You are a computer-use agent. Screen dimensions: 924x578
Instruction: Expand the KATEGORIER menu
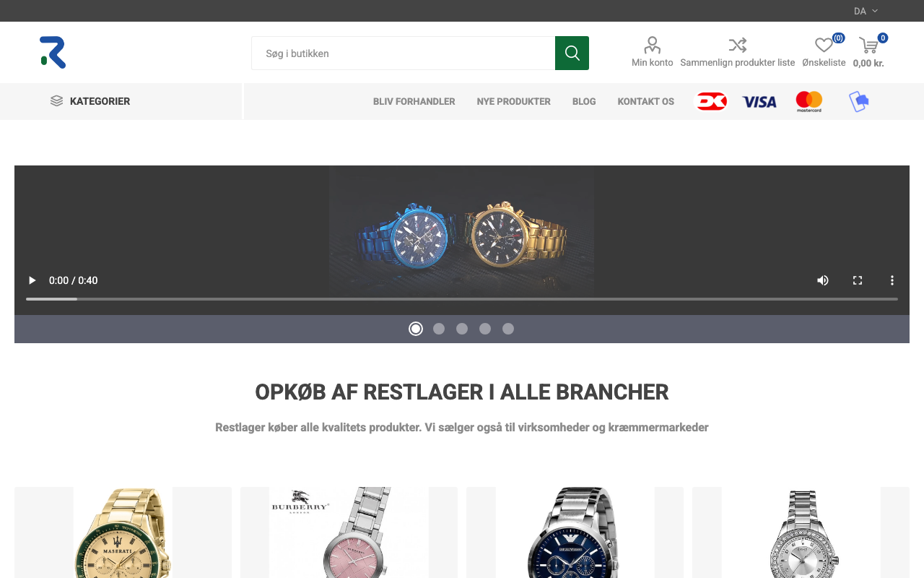click(x=90, y=101)
